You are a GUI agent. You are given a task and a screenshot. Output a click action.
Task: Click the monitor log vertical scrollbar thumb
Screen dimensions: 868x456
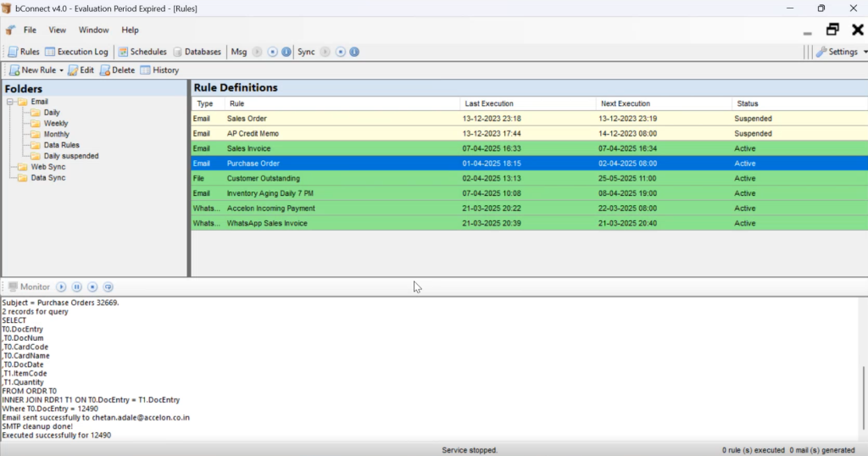pyautogui.click(x=863, y=398)
